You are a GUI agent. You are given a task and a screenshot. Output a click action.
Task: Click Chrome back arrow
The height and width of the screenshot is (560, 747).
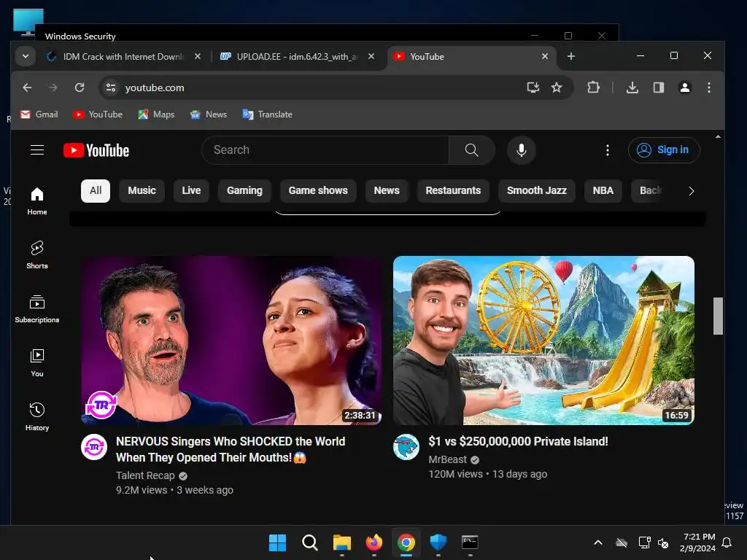click(27, 87)
